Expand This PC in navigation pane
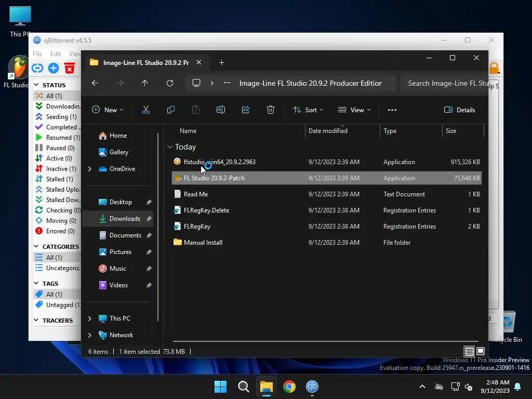 coord(89,318)
